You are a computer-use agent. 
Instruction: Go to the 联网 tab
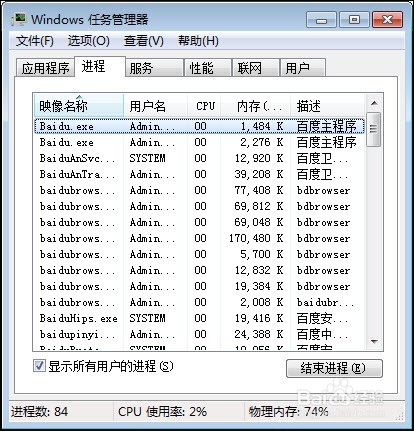tap(256, 68)
